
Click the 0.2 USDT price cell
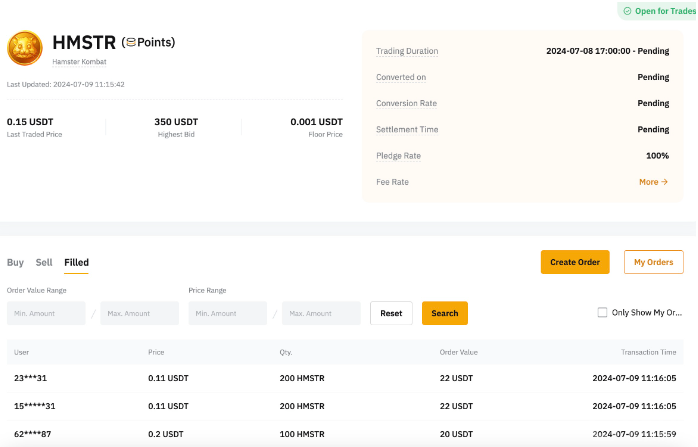pos(166,434)
